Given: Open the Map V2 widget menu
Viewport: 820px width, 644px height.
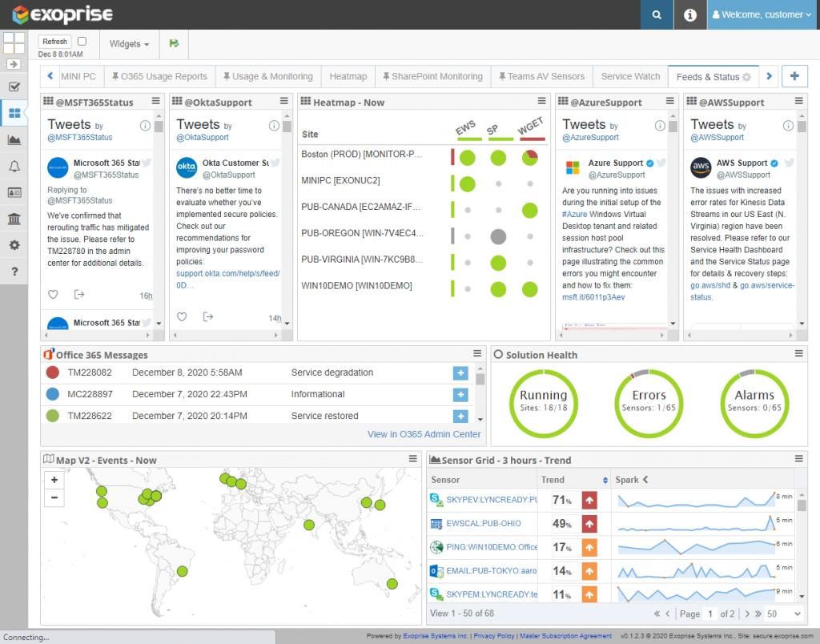Looking at the screenshot, I should [412, 459].
